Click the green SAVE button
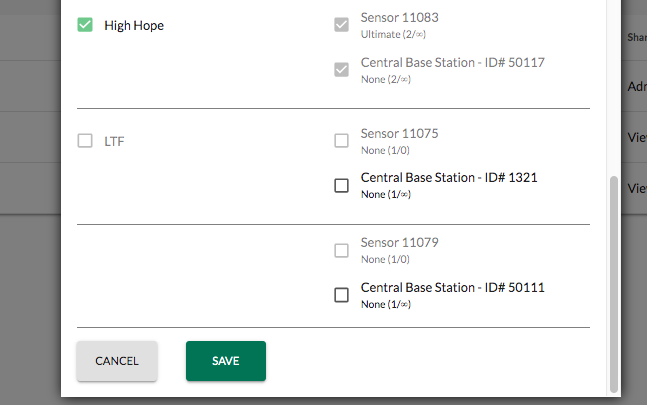 tap(226, 361)
